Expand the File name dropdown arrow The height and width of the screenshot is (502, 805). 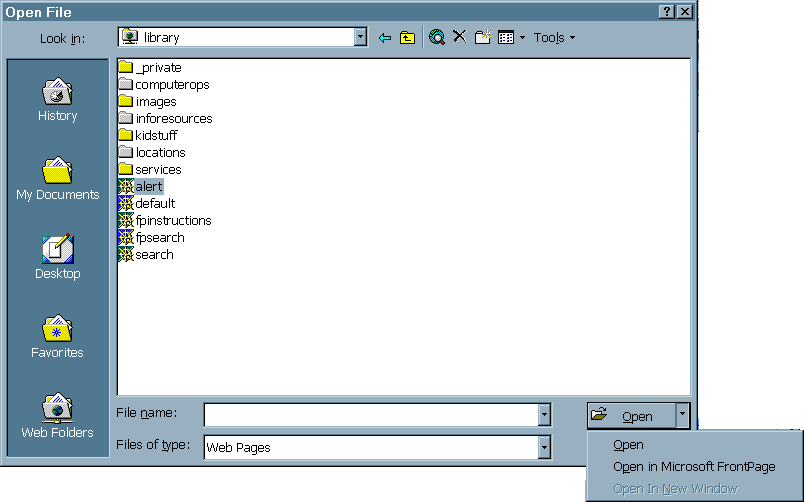point(544,415)
